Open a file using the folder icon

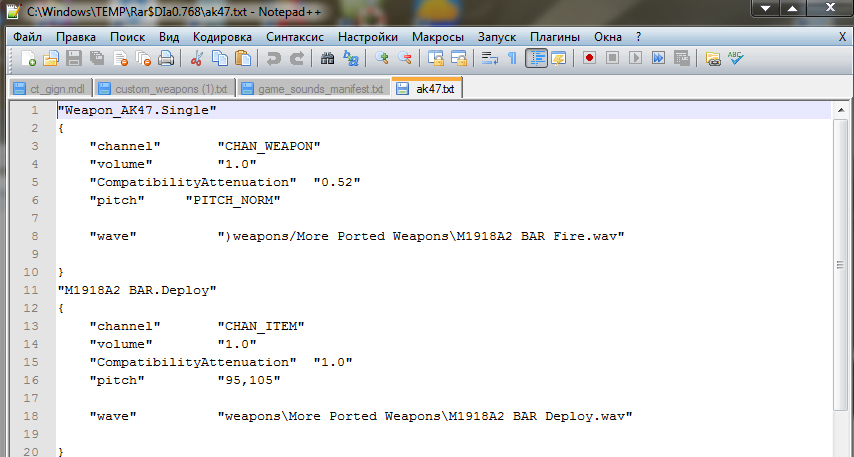(x=51, y=58)
